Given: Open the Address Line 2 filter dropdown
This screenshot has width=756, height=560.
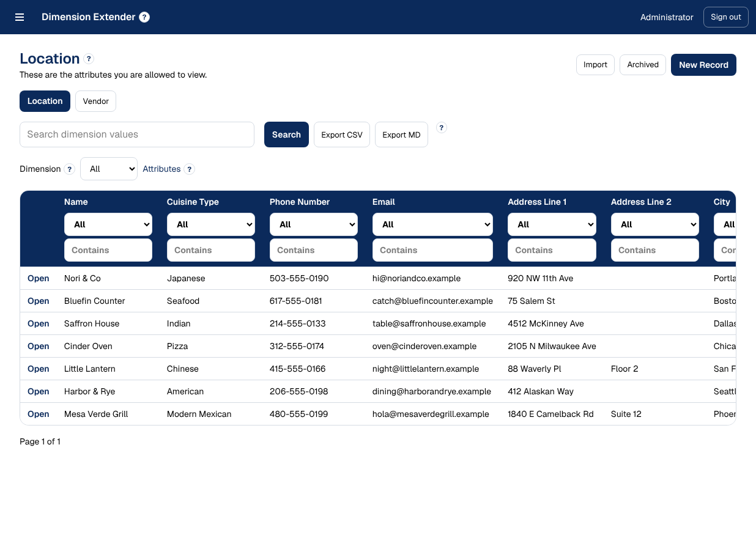Looking at the screenshot, I should click(x=655, y=224).
